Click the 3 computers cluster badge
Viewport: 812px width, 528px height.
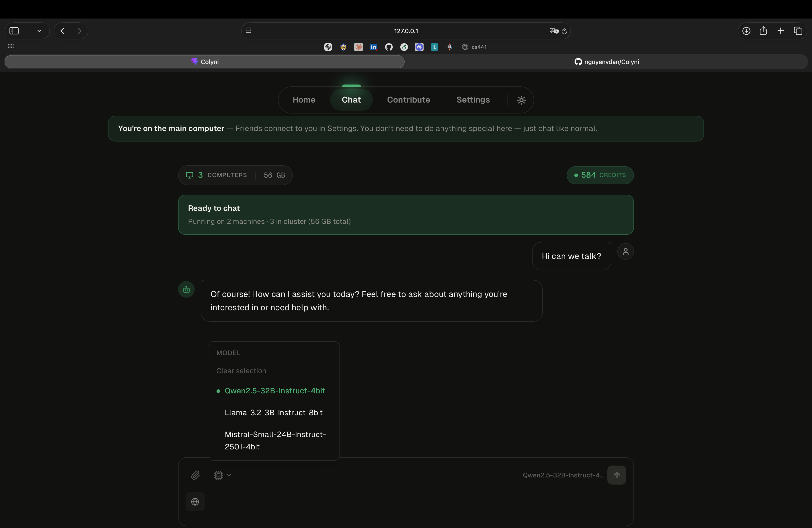(x=235, y=175)
